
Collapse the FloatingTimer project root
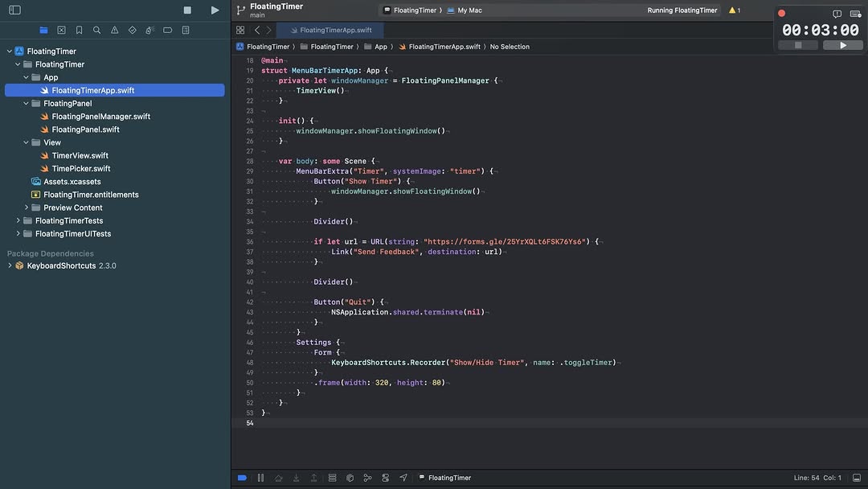coord(10,51)
